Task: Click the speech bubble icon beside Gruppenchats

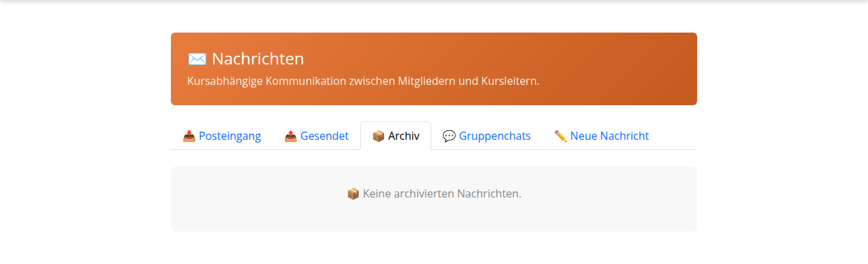Action: click(x=449, y=136)
